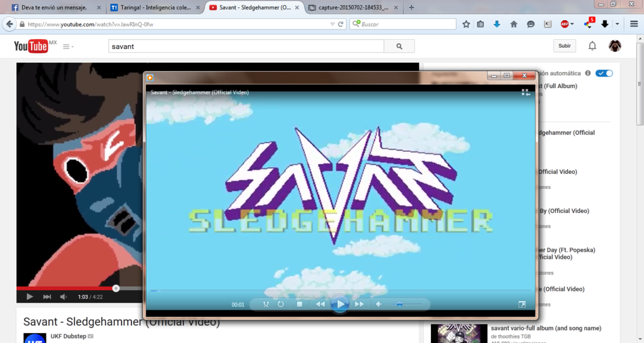Image resolution: width=644 pixels, height=343 pixels.
Task: Stop playback in Windows Media Player
Action: 299,304
